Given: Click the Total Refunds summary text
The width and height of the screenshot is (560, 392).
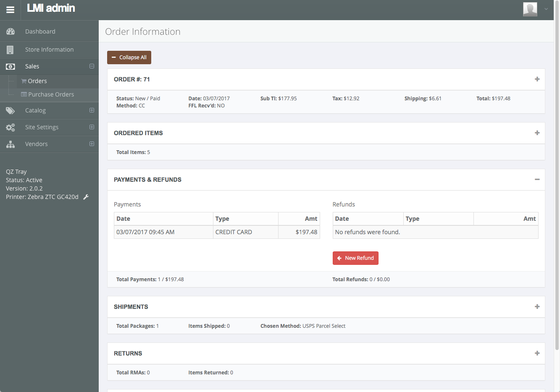Looking at the screenshot, I should [361, 280].
